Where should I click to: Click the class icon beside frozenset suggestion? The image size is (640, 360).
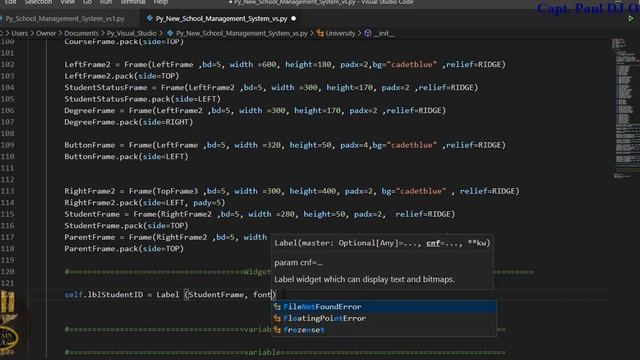[278, 330]
